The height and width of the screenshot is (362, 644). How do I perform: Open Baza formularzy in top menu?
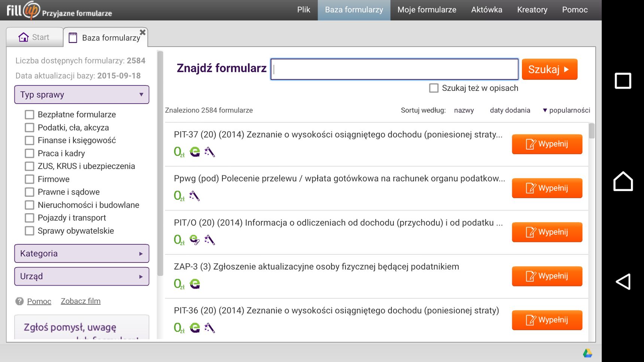click(x=354, y=10)
